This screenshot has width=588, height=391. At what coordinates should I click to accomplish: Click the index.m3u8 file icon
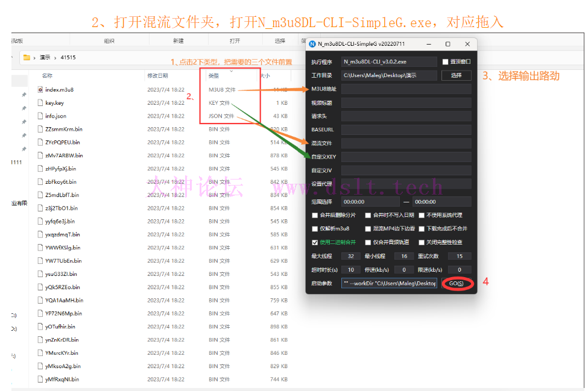click(40, 90)
